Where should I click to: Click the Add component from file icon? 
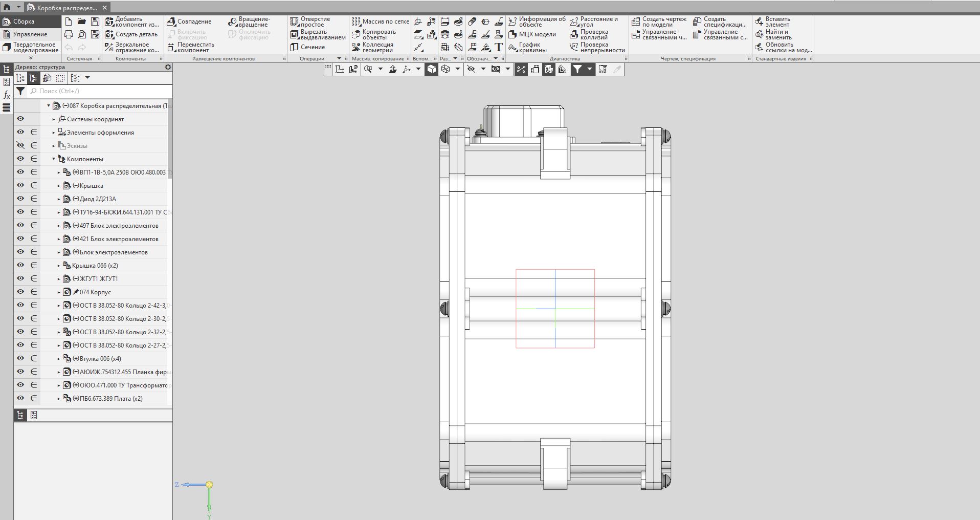coord(109,21)
